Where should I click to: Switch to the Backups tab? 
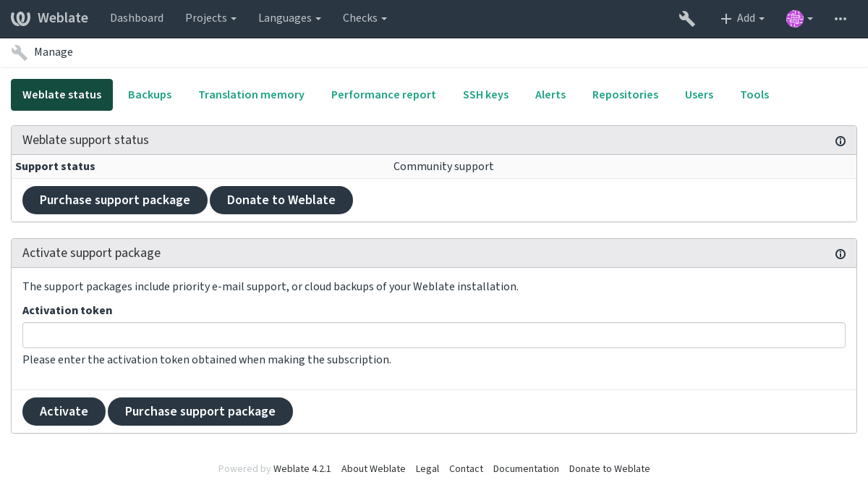click(x=150, y=95)
